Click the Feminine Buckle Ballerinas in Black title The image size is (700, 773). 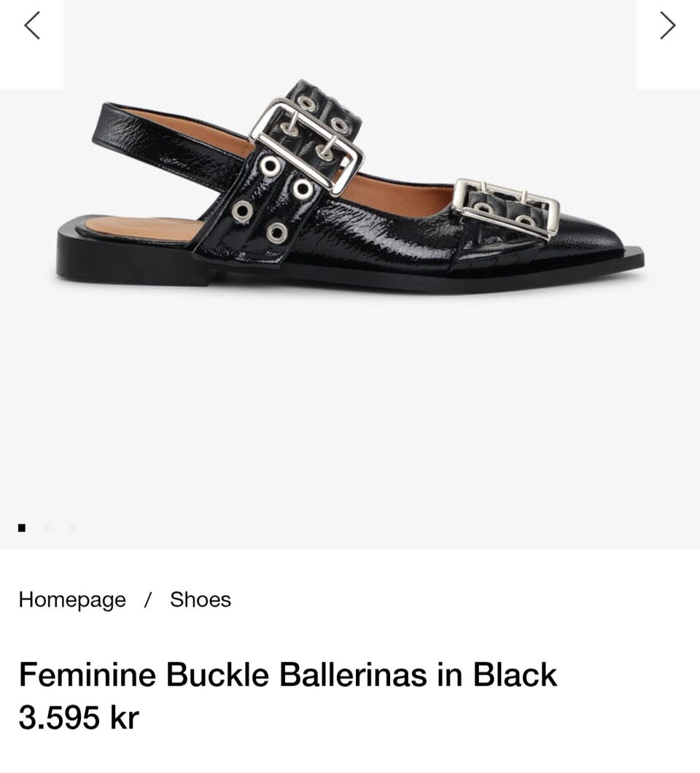point(288,675)
